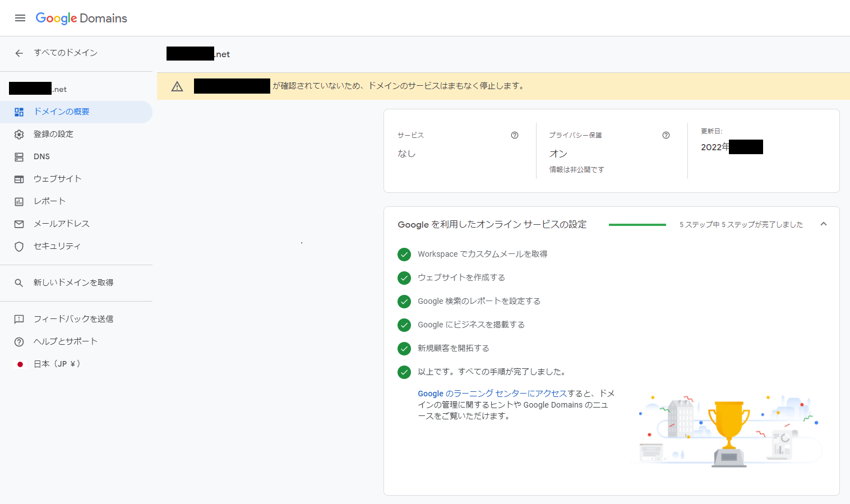
Task: Toggle the フィードバックを送信 option
Action: [x=73, y=318]
